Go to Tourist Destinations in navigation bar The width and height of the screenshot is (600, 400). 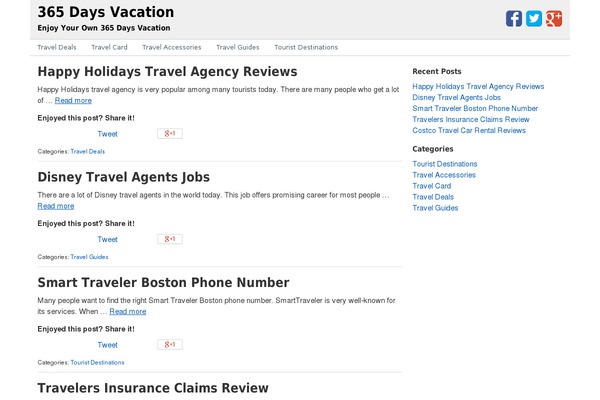[x=306, y=47]
